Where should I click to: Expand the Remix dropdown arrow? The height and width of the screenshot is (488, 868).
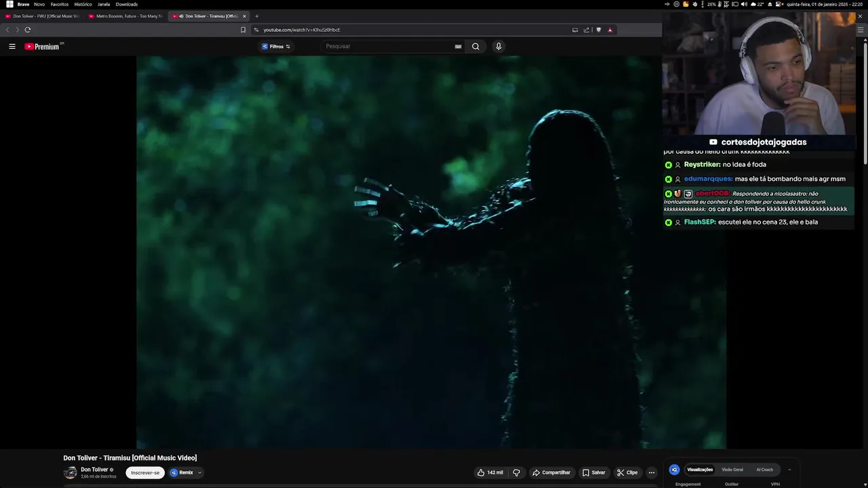tap(199, 472)
